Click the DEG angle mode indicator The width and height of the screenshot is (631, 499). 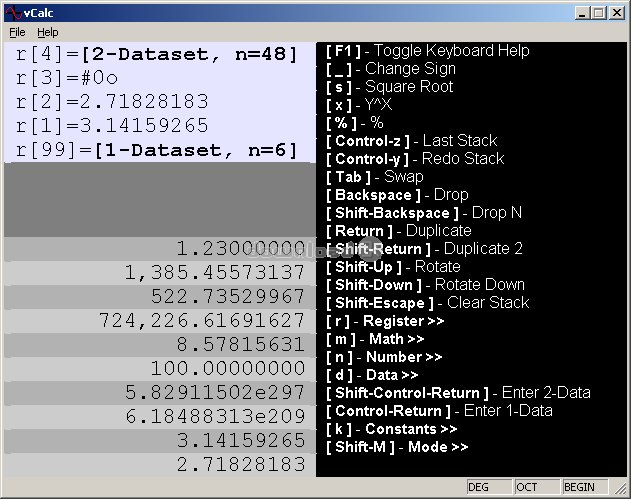coord(489,487)
